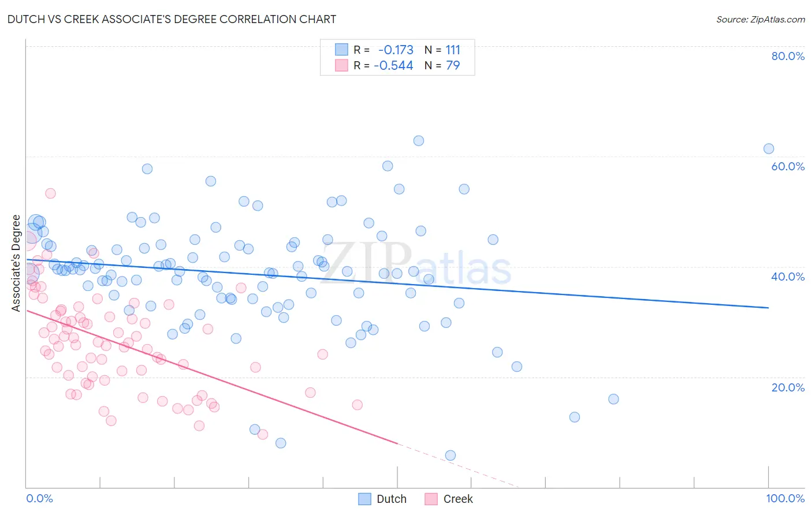Click the chart title text
This screenshot has height=515, width=812.
coord(172,19)
